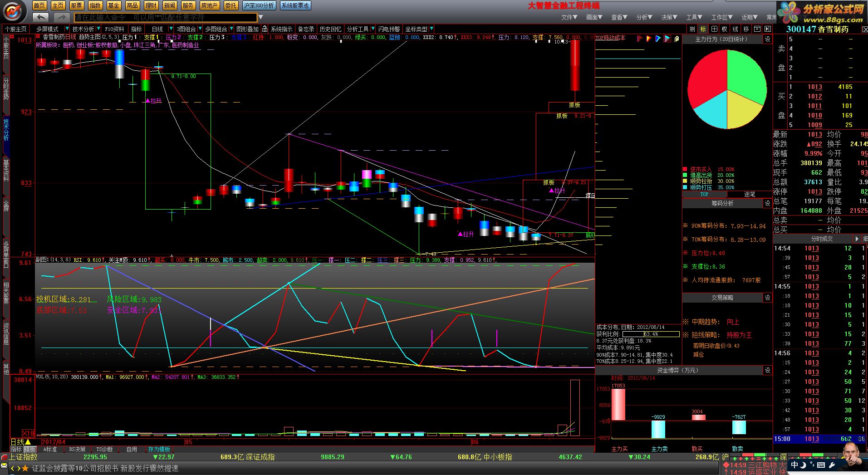The width and height of the screenshot is (868, 475).
Task: Select the 指标 toggle at bottom left
Action: pyautogui.click(x=16, y=449)
